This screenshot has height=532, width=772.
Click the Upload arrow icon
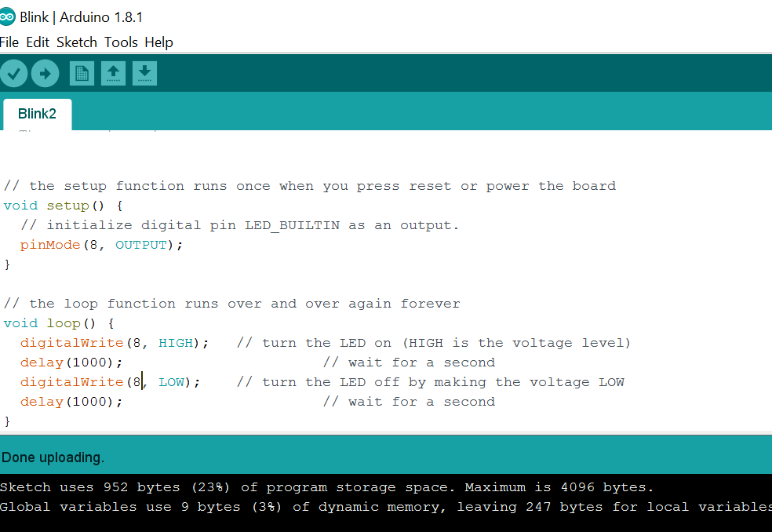(46, 74)
